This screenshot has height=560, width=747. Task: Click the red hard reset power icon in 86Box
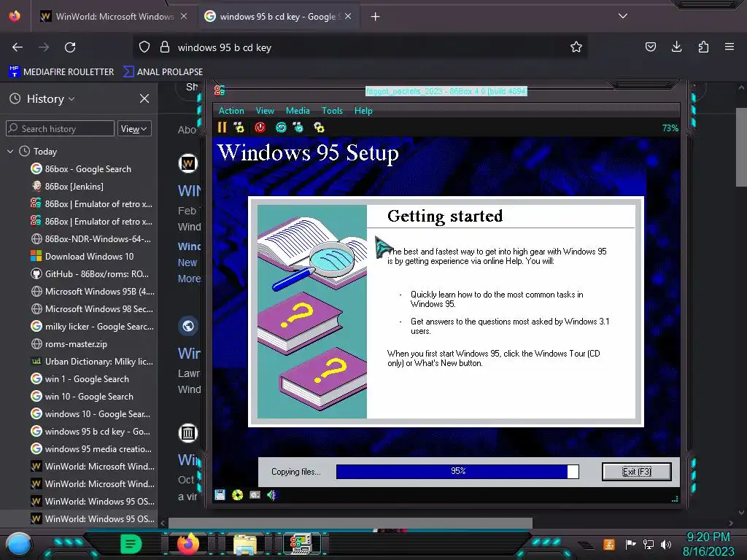pos(260,127)
